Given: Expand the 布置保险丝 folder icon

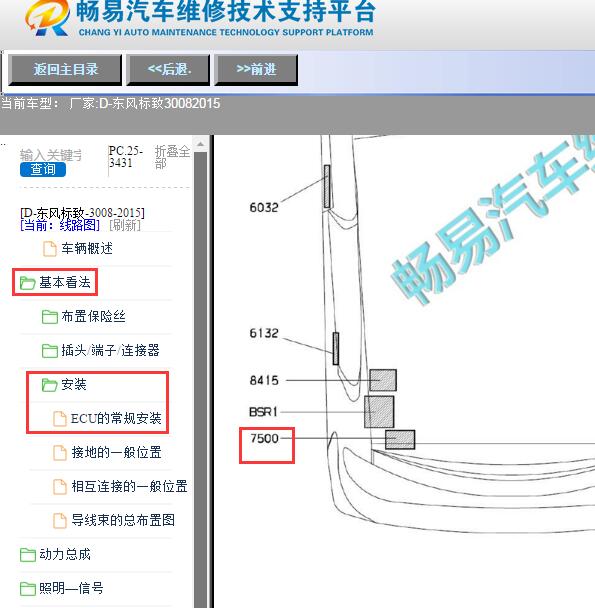Looking at the screenshot, I should [x=50, y=317].
